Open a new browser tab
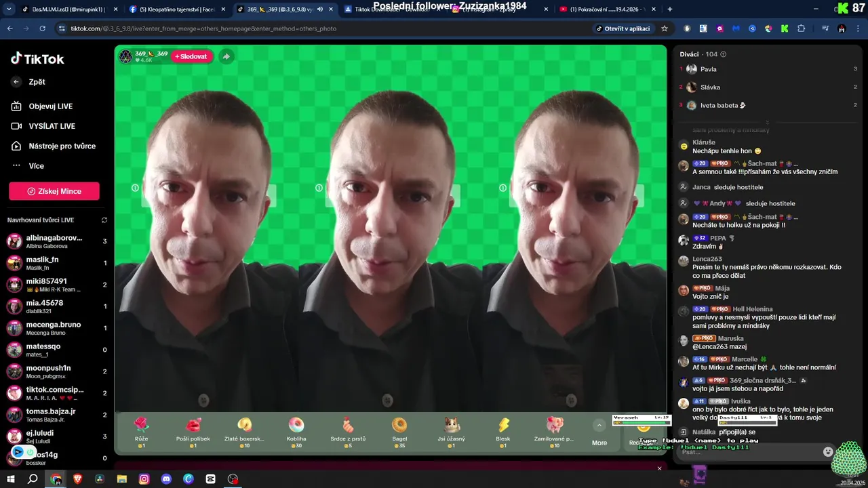The width and height of the screenshot is (868, 488). [670, 9]
